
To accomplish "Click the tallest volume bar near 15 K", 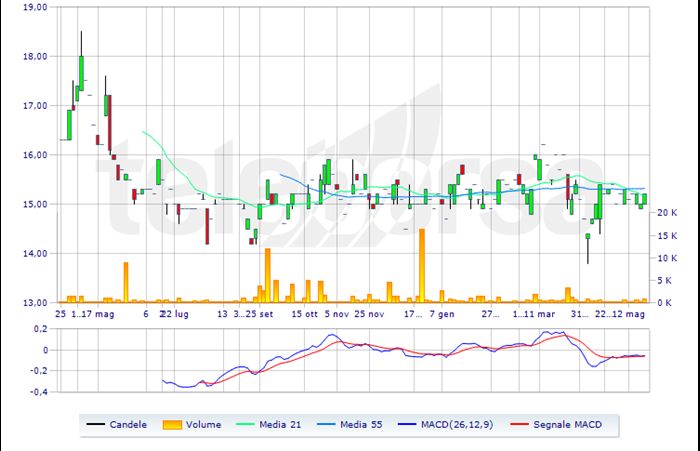I will pos(422,266).
